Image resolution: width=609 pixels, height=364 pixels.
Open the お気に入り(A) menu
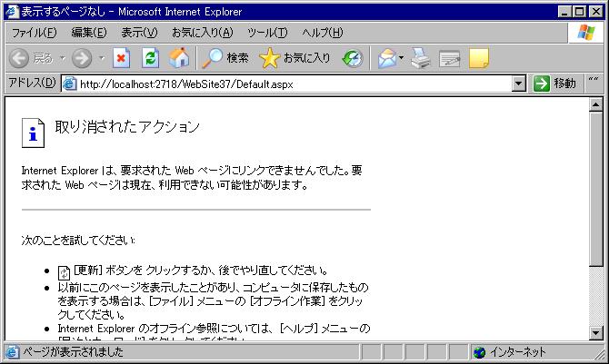(x=203, y=33)
